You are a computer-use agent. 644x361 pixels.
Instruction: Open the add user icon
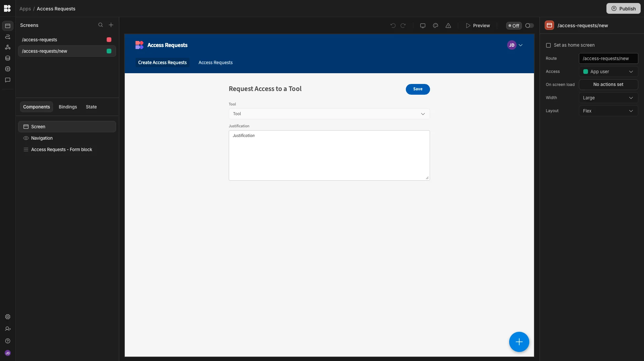(x=8, y=329)
